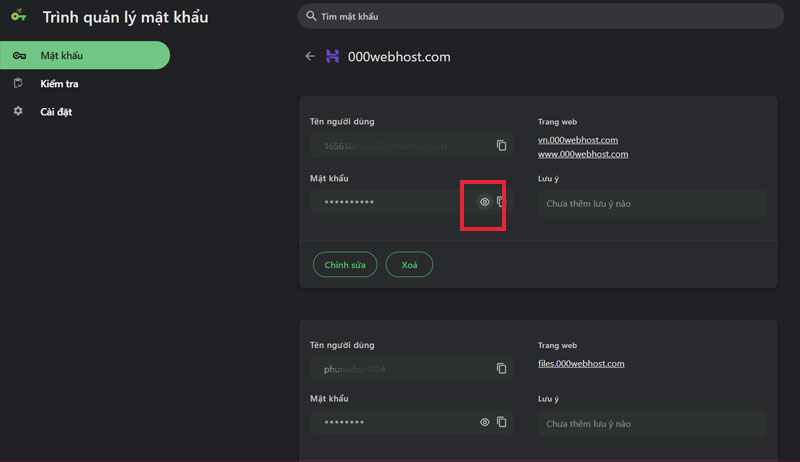This screenshot has width=800, height=462.
Task: Click the first entry's Lưu ý note field
Action: click(651, 203)
